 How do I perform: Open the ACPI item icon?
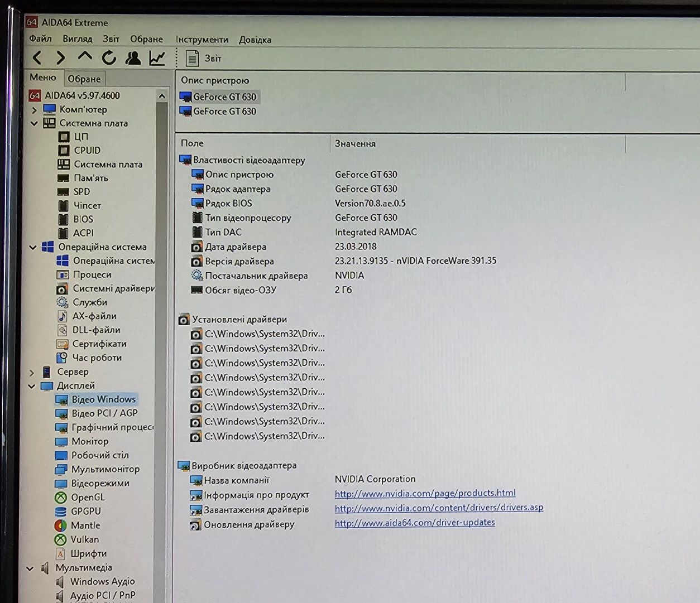click(x=64, y=233)
